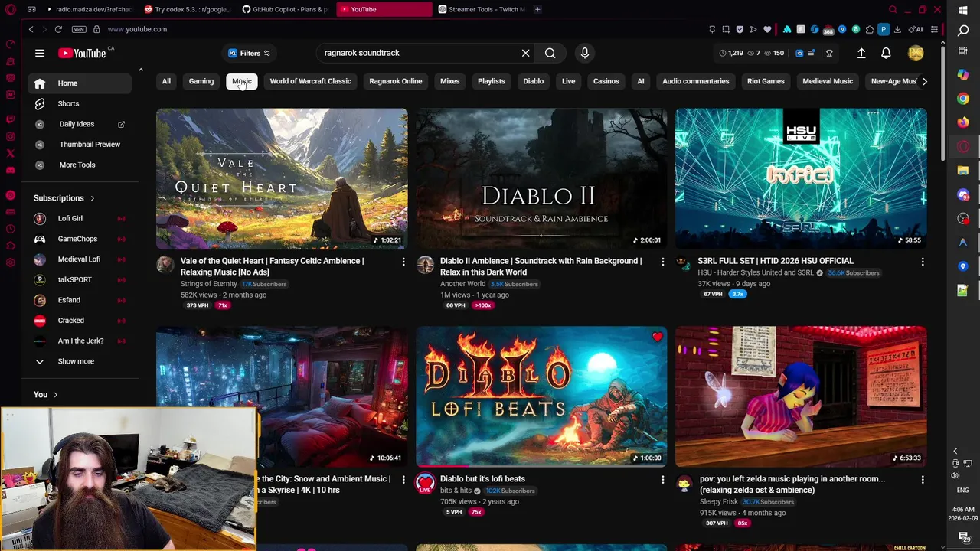This screenshot has height=551, width=980.
Task: Clear the search box with X
Action: point(525,53)
